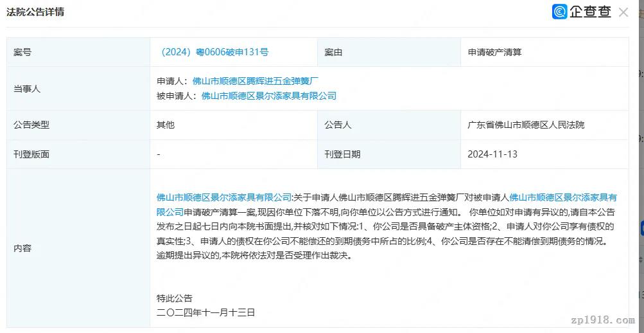Click the 内容 label cell

(22, 248)
